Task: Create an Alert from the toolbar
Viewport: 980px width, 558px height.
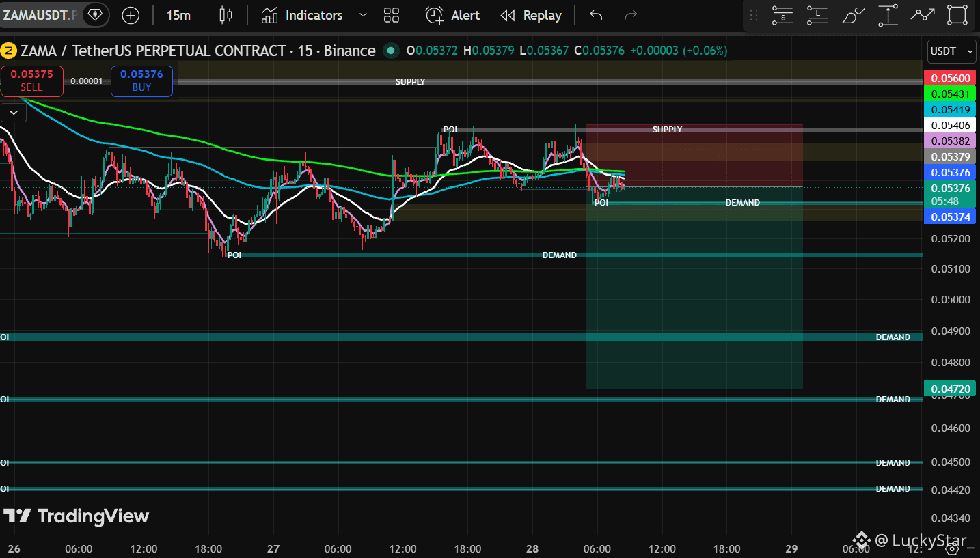Action: pos(452,15)
